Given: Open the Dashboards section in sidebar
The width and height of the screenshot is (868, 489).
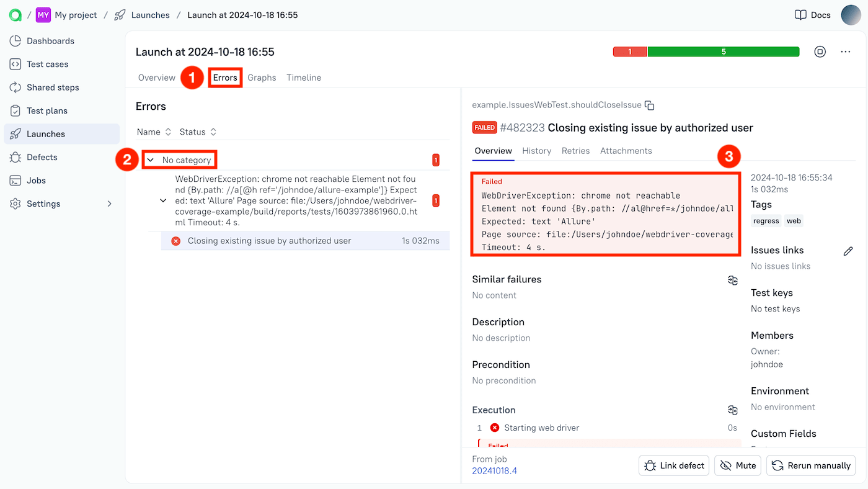Looking at the screenshot, I should point(48,40).
